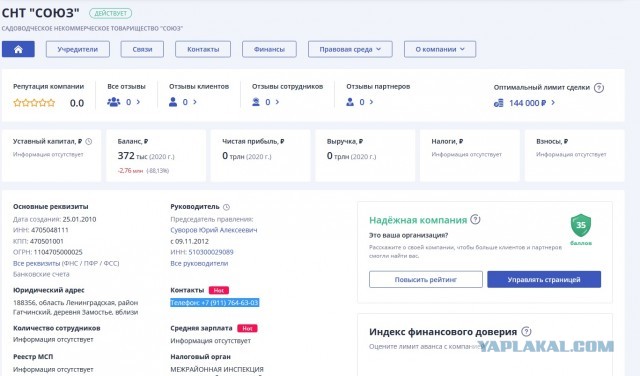Open the Все руководители link
The width and height of the screenshot is (640, 376).
click(x=199, y=263)
